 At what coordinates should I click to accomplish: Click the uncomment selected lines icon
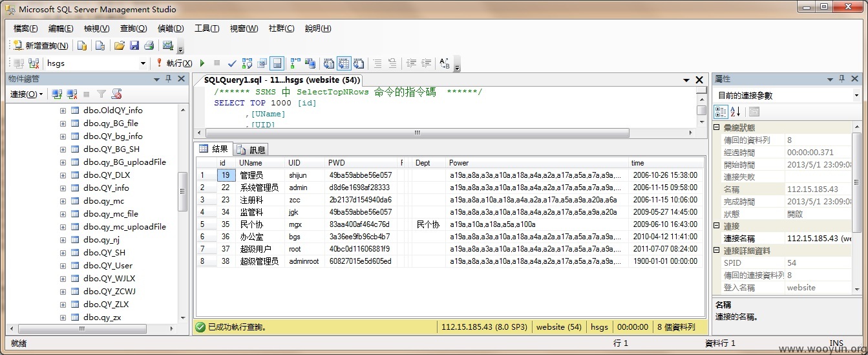(x=392, y=63)
